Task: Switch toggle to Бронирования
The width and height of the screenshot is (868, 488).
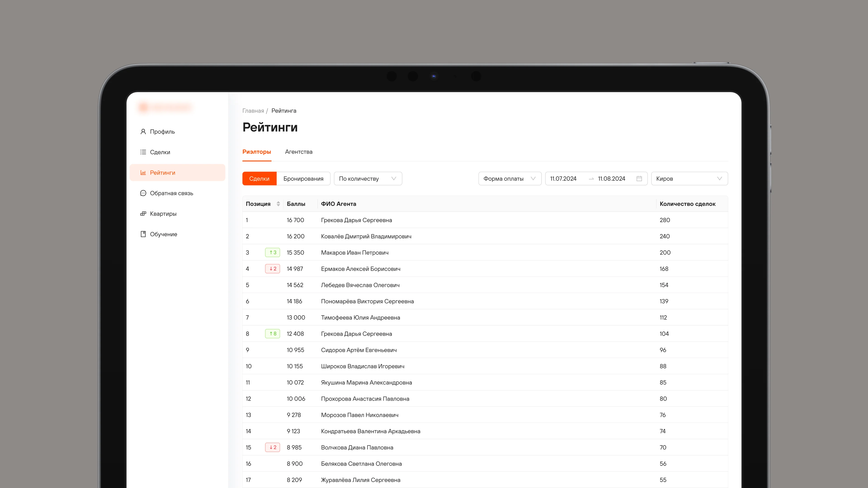Action: (x=303, y=178)
